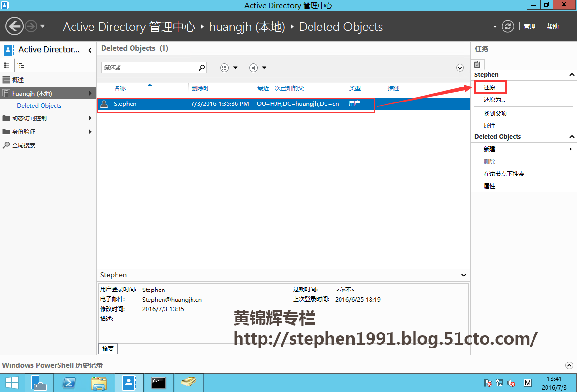577x392 pixels.
Task: Open dropdown arrow left of refresh icon
Action: [x=495, y=27]
